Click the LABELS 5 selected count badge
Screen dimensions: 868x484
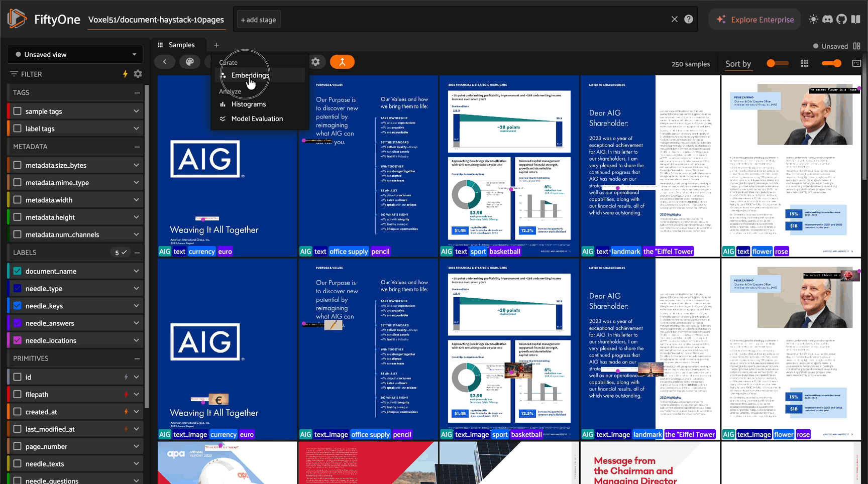121,253
